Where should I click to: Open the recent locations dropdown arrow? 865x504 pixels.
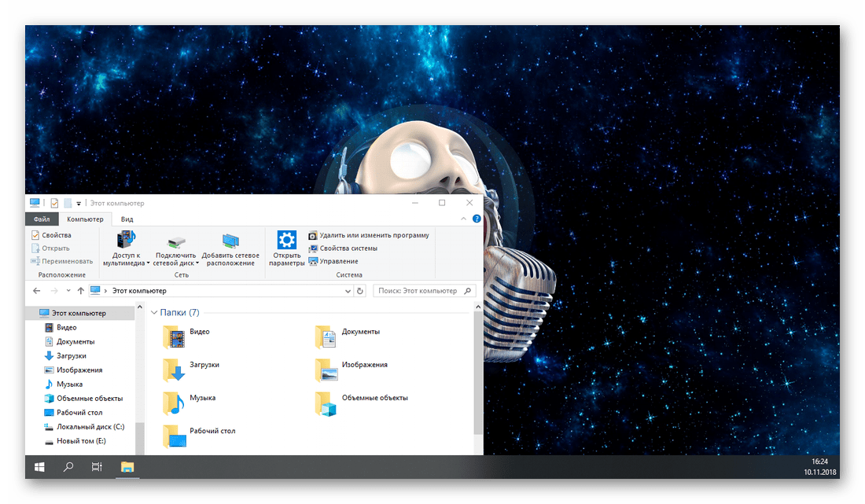(67, 291)
